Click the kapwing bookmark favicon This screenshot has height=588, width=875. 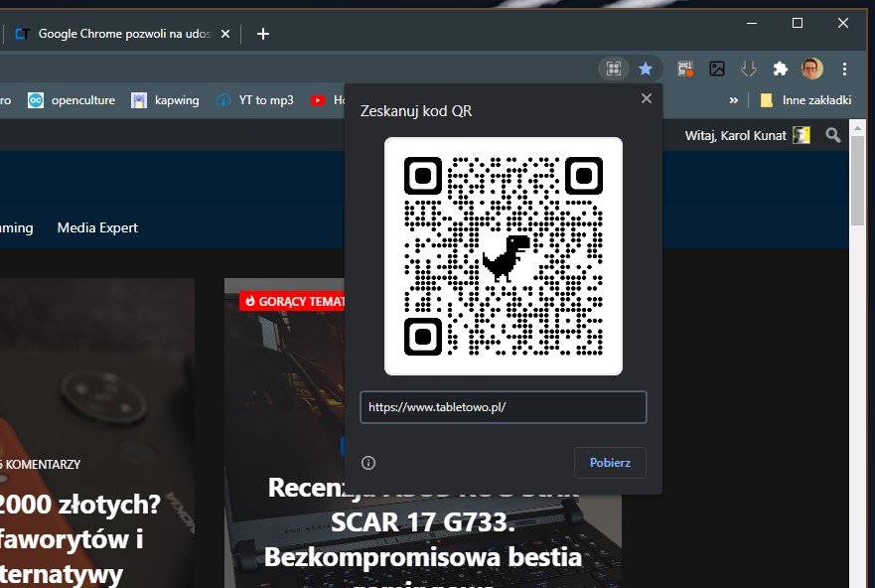pyautogui.click(x=138, y=100)
